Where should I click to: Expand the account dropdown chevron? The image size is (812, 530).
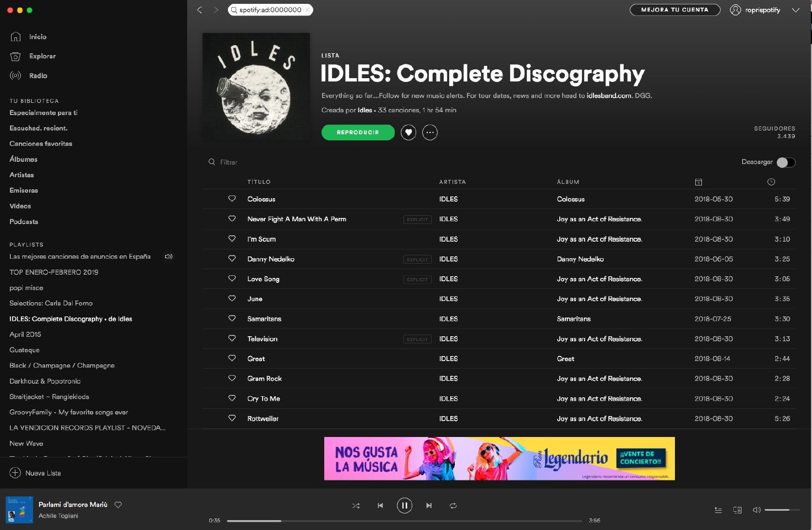[795, 10]
